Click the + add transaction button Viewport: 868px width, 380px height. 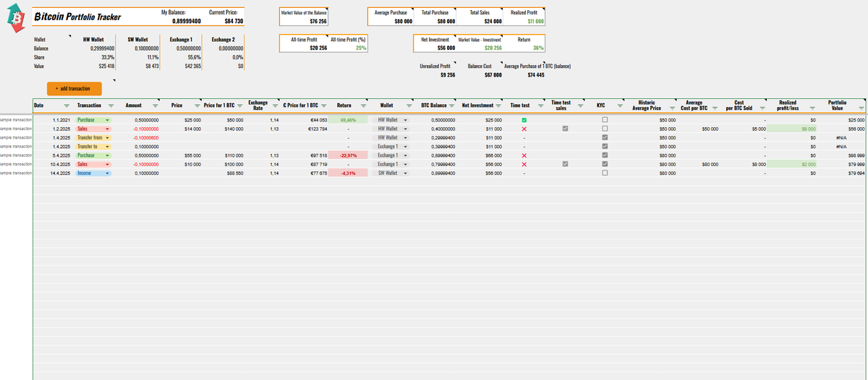[75, 88]
